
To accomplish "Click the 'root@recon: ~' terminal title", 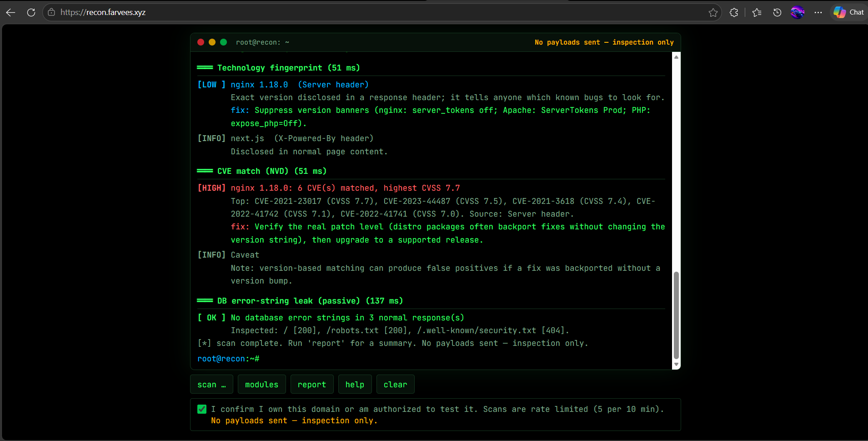I will [262, 42].
